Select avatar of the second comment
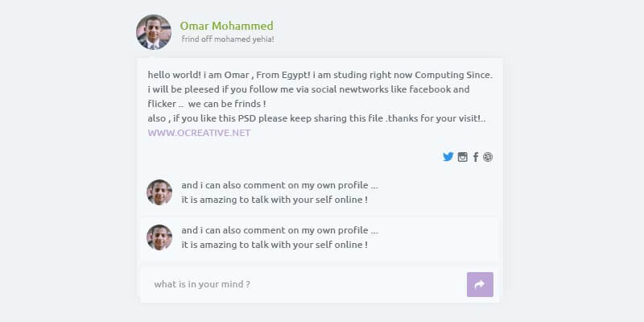 pyautogui.click(x=159, y=237)
